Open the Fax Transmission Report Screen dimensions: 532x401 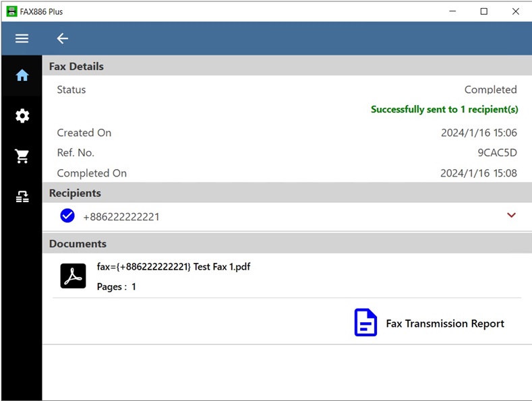(x=445, y=323)
